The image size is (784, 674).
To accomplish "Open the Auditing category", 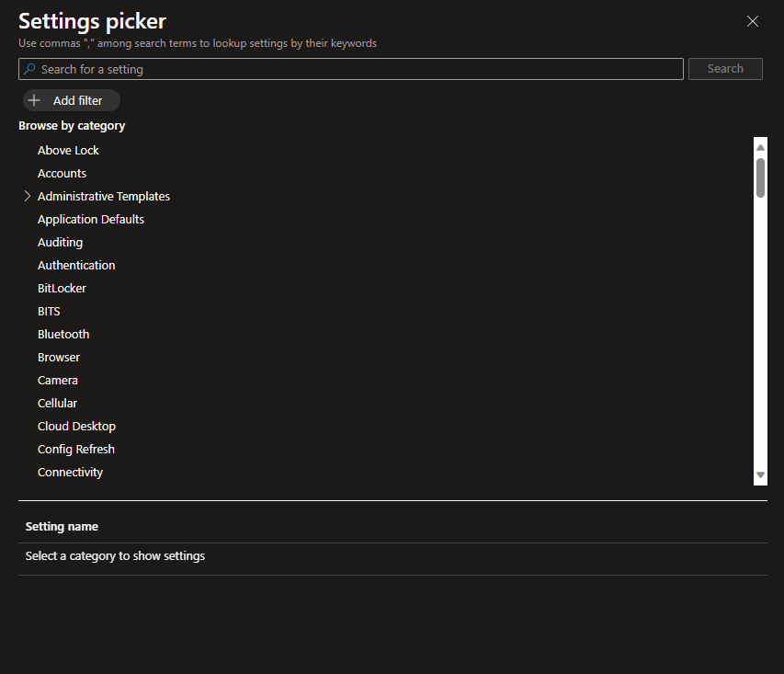I will 60,242.
